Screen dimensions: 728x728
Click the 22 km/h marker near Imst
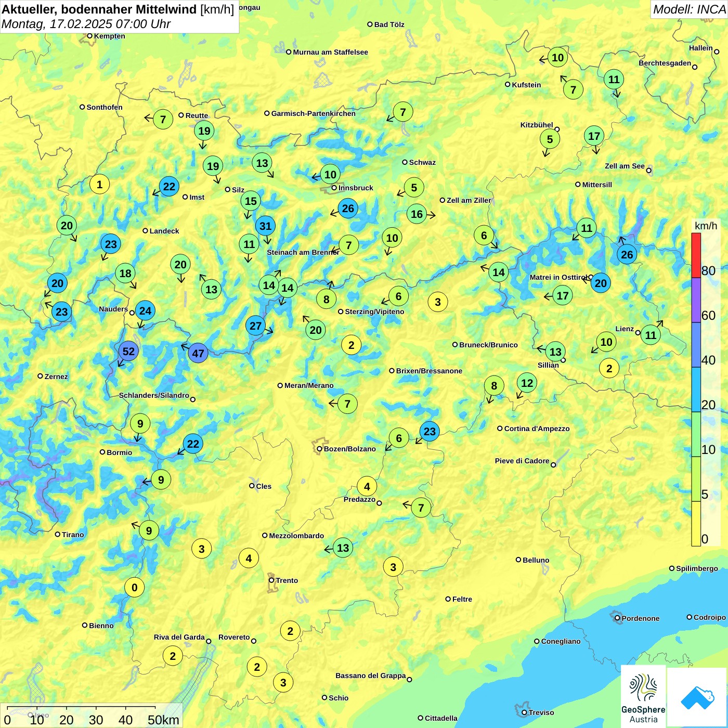pos(169,186)
